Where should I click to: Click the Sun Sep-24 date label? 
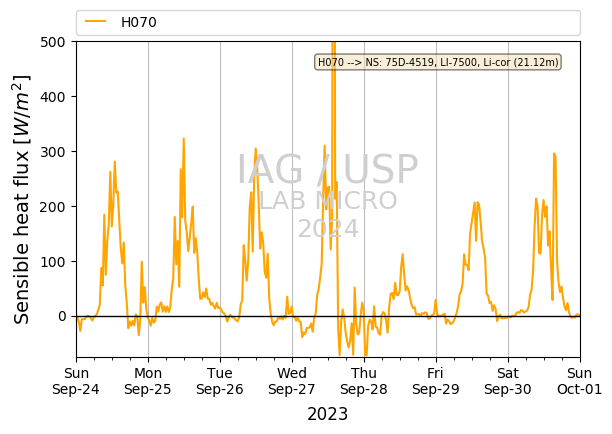click(x=76, y=381)
